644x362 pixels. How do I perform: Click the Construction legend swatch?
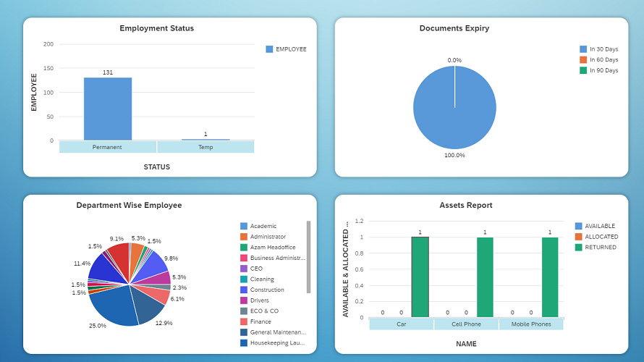pos(244,290)
